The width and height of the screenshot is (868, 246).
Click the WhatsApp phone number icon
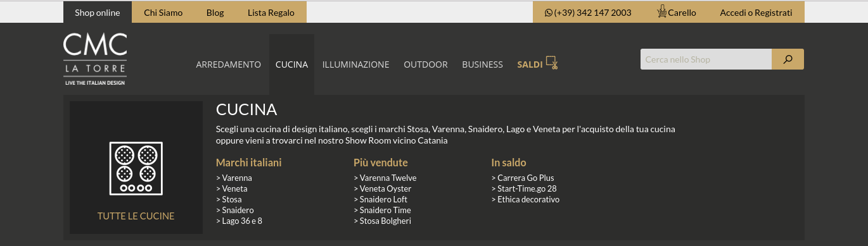(x=549, y=13)
